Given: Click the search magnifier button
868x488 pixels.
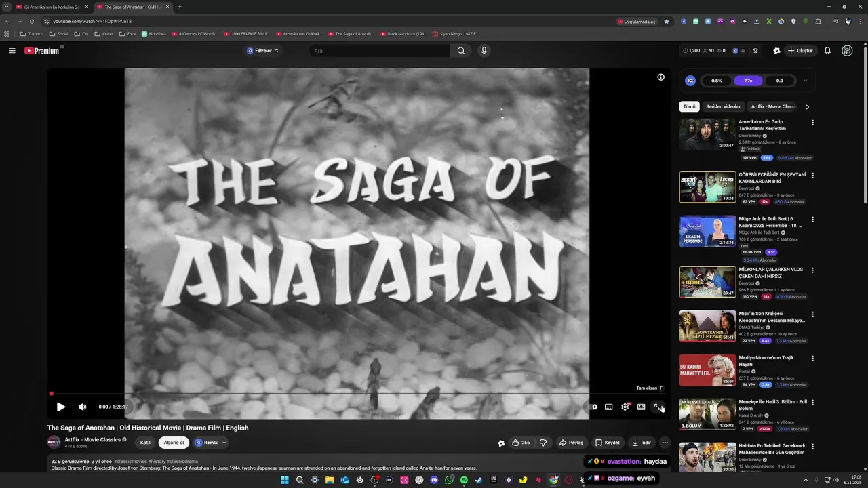Looking at the screenshot, I should click(461, 51).
